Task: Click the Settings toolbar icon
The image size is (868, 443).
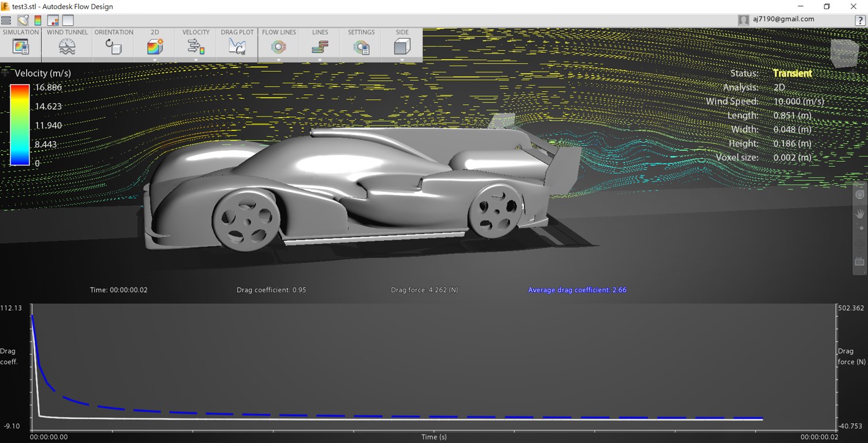Action: coord(361,47)
